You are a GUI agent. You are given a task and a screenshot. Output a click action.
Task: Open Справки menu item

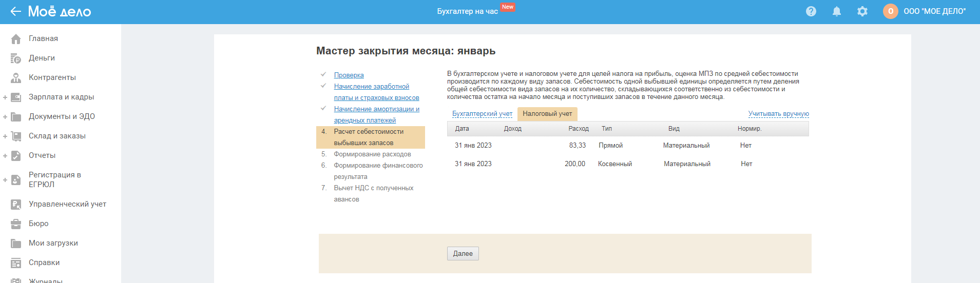click(x=44, y=262)
